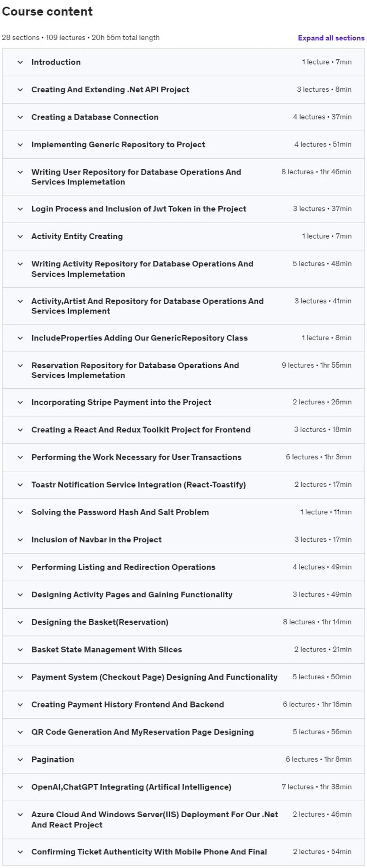Open Payment System (Checkout Page) section
This screenshot has height=868, width=367.
tap(183, 677)
